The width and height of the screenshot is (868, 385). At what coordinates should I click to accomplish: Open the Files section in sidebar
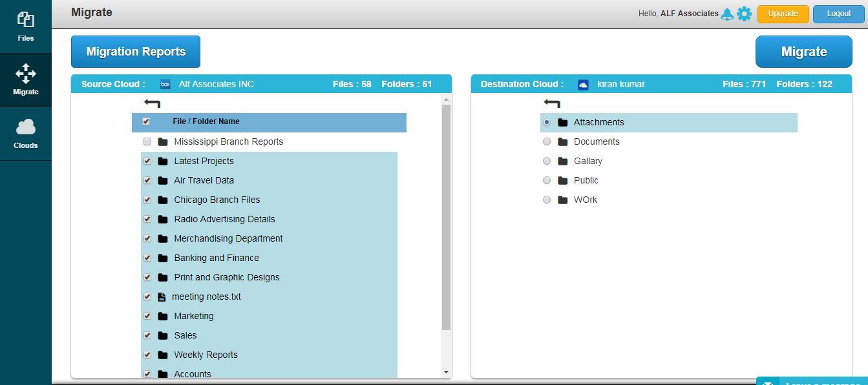tap(26, 26)
